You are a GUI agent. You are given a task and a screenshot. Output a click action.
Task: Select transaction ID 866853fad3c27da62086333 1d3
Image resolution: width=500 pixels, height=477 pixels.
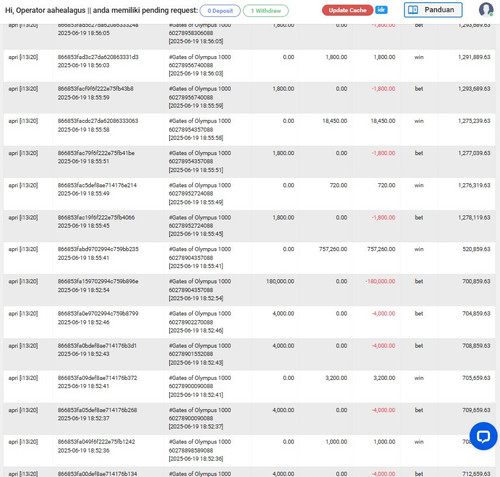[98, 57]
